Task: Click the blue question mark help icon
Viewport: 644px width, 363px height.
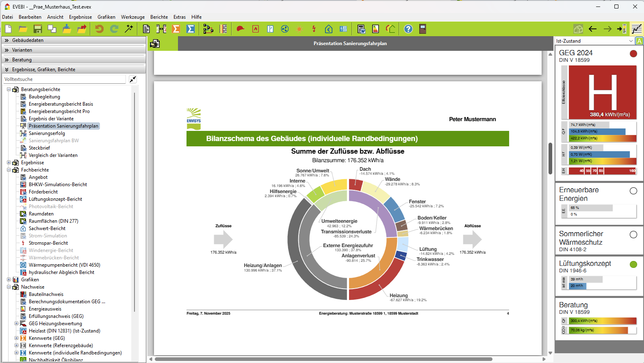Action: coord(408,29)
